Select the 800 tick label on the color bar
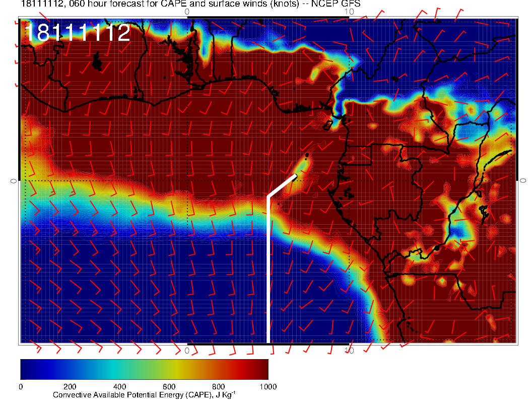Screen dimensions: 532x411 click(x=219, y=387)
